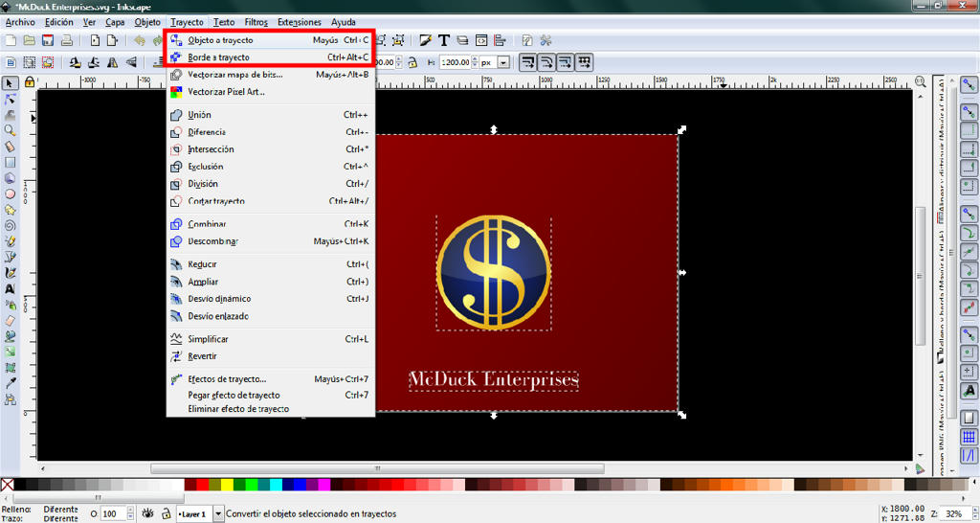Viewport: 980px width, 523px height.
Task: Choose Objeto a trayecto
Action: pos(271,40)
